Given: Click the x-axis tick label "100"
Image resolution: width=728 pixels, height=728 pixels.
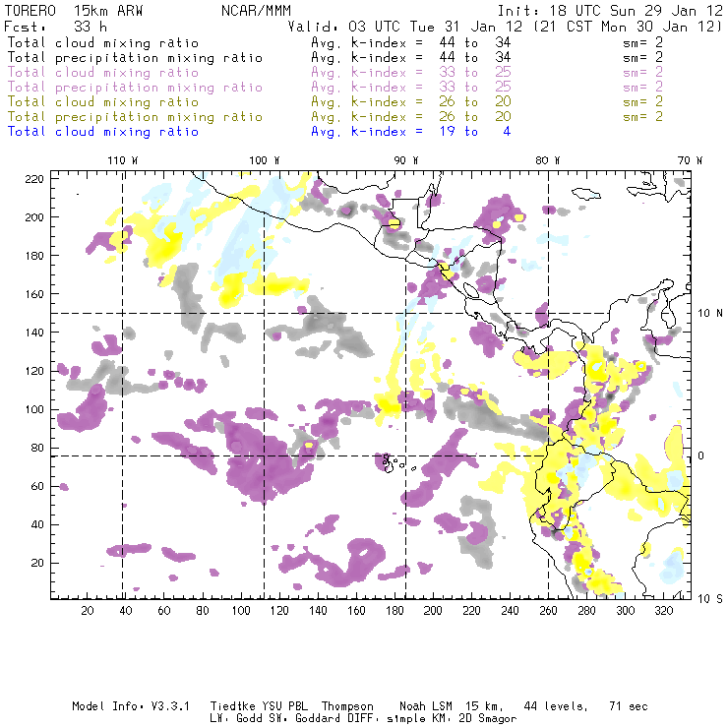Looking at the screenshot, I should click(x=241, y=611).
